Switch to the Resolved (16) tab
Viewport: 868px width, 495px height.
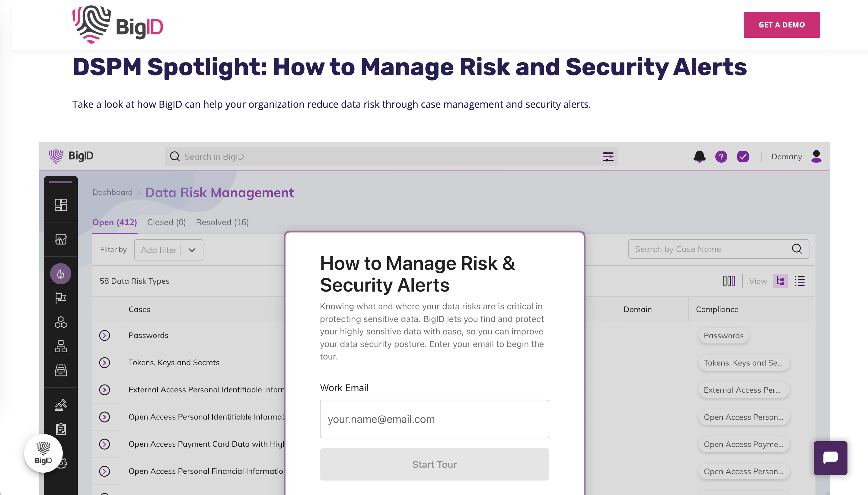tap(222, 222)
